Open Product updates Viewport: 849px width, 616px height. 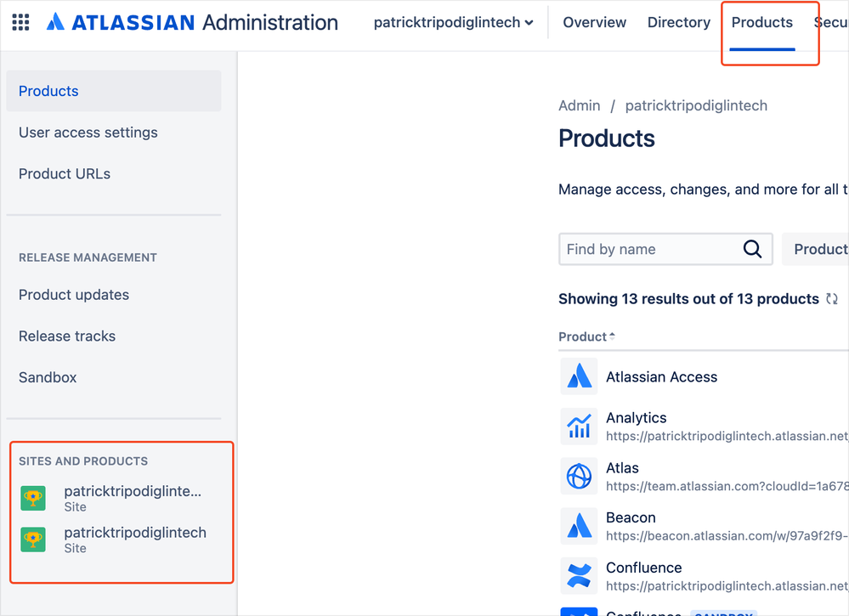click(x=74, y=295)
